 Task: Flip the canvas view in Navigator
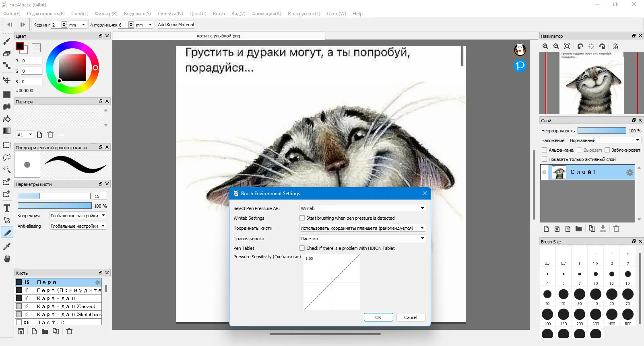pyautogui.click(x=615, y=46)
